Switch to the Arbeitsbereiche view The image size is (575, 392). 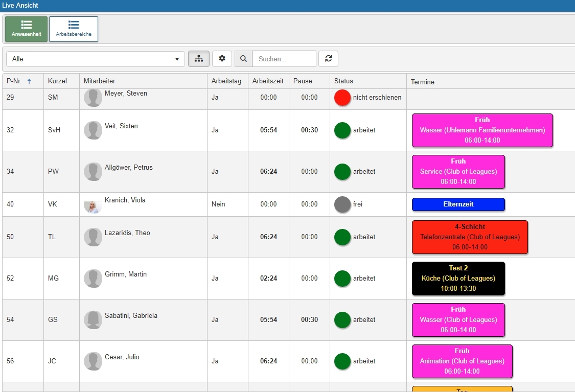pyautogui.click(x=74, y=29)
